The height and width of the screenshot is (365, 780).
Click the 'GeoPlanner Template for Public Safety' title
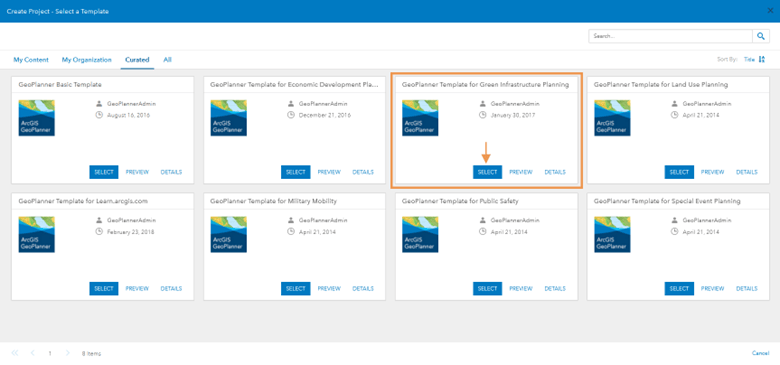coord(460,201)
